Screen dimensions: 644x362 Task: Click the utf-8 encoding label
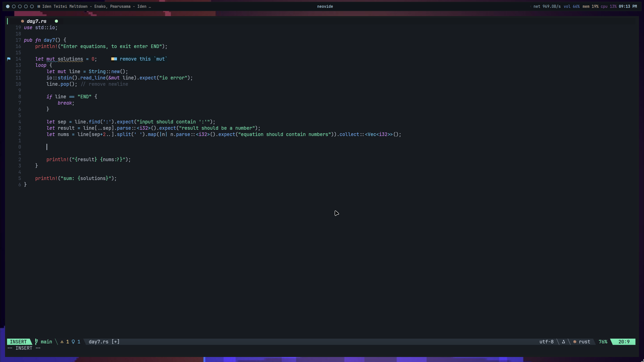[x=546, y=342]
